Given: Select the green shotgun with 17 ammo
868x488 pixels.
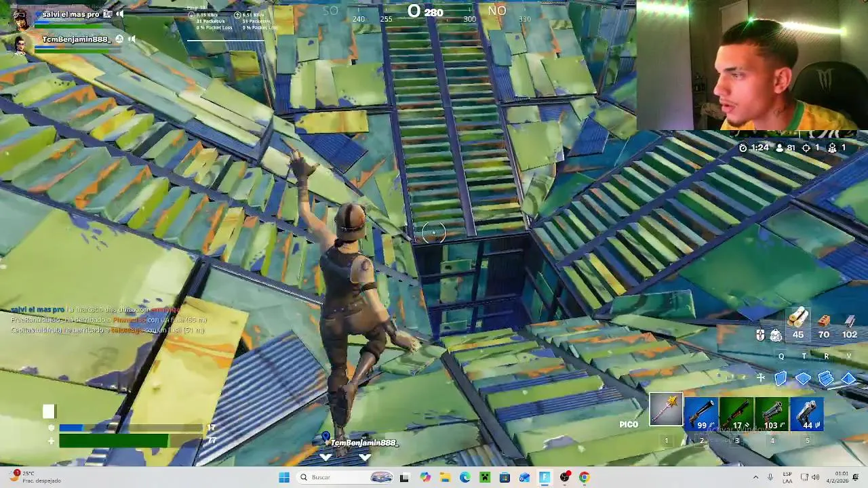Looking at the screenshot, I should point(736,414).
